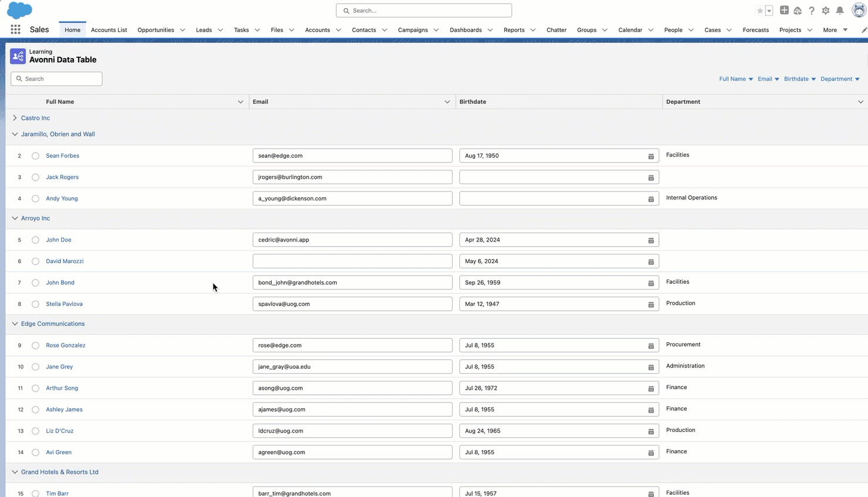
Task: Open the Department filter dropdown
Action: tap(840, 79)
